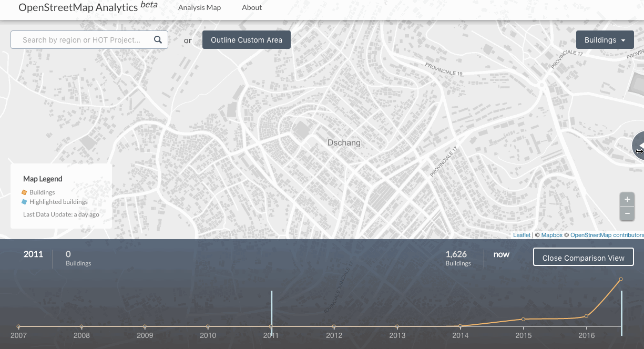Click the 2015 data point on the chart

[x=523, y=319]
